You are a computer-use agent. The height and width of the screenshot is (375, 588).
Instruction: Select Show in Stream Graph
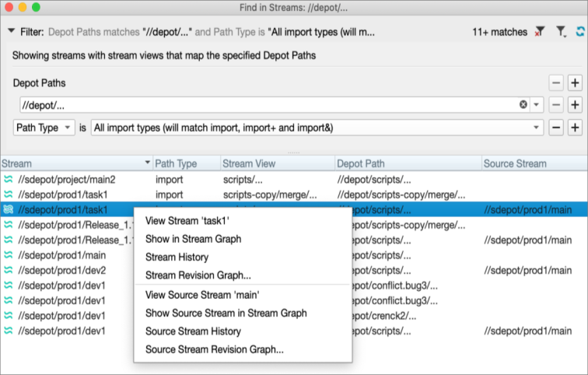(x=193, y=239)
